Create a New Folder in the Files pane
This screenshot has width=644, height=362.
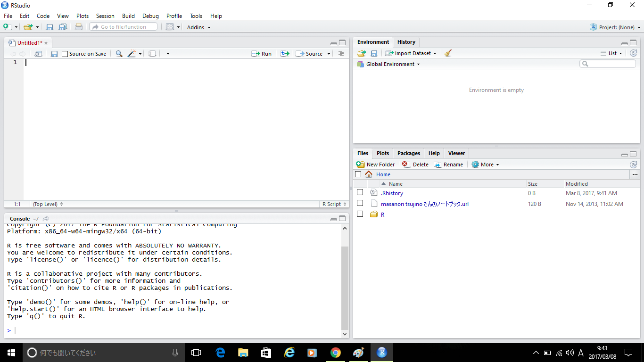(375, 165)
